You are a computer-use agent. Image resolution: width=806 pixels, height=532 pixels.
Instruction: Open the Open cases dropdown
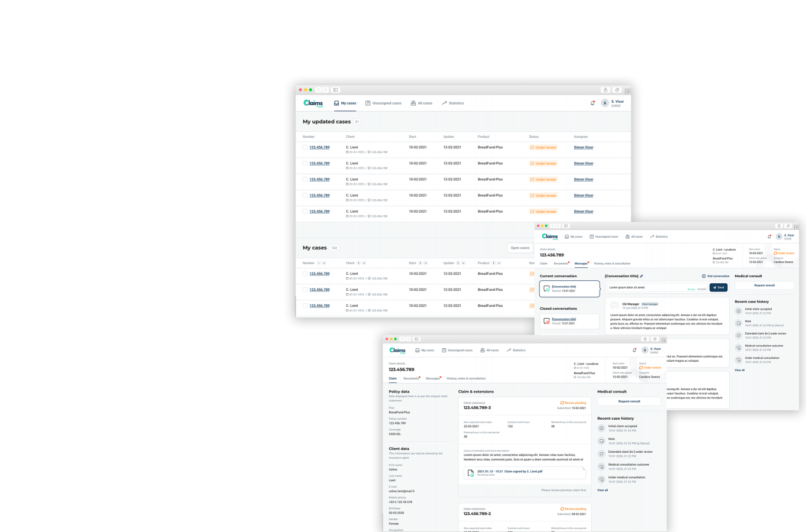coord(520,248)
